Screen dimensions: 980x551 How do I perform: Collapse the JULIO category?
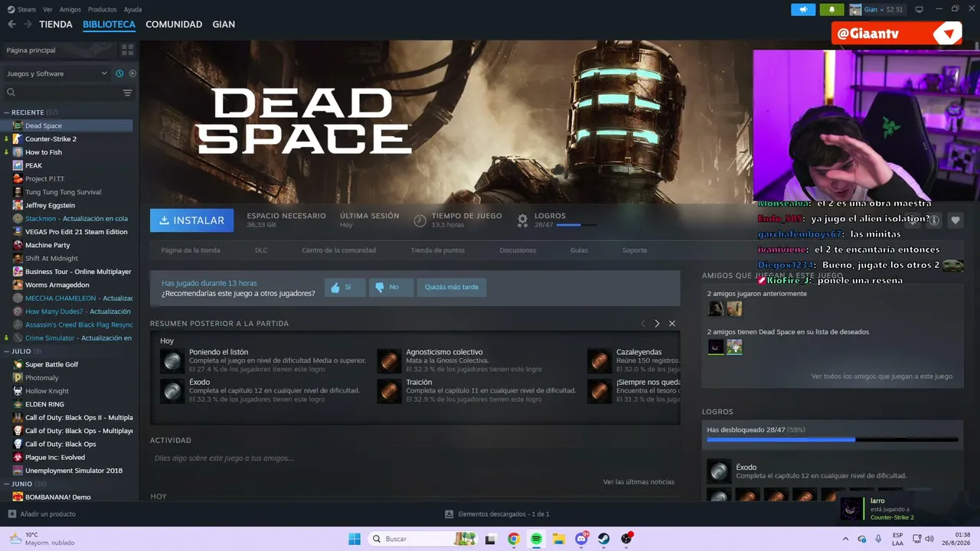point(8,351)
